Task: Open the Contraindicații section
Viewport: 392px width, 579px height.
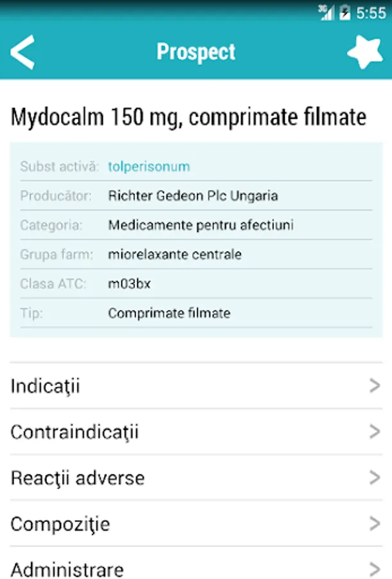Action: 196,432
